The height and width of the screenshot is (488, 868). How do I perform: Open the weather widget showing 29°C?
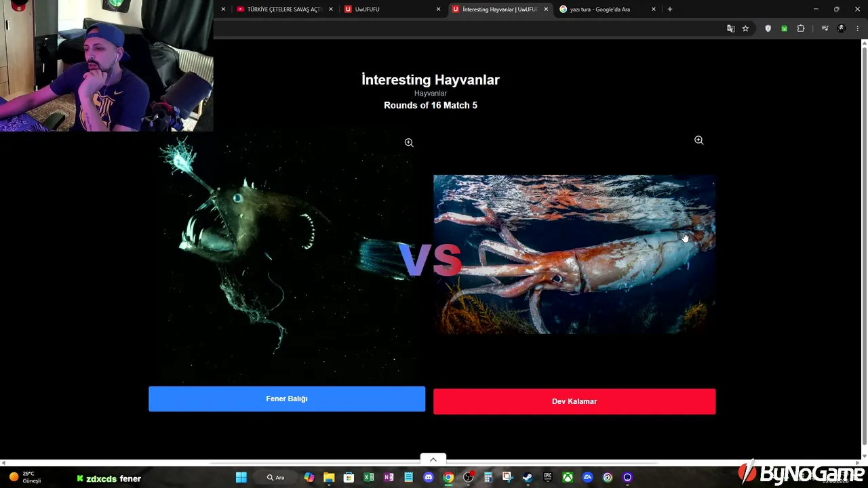pyautogui.click(x=25, y=477)
